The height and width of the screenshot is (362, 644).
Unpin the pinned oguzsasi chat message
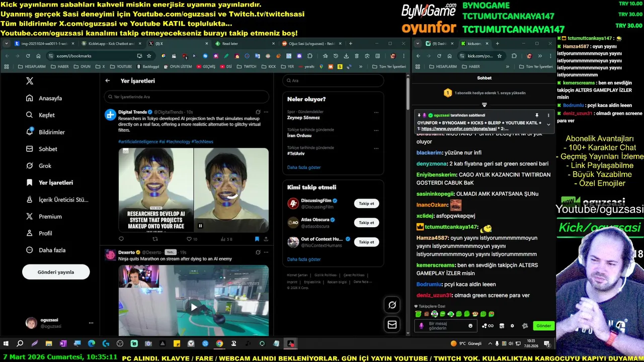click(537, 115)
